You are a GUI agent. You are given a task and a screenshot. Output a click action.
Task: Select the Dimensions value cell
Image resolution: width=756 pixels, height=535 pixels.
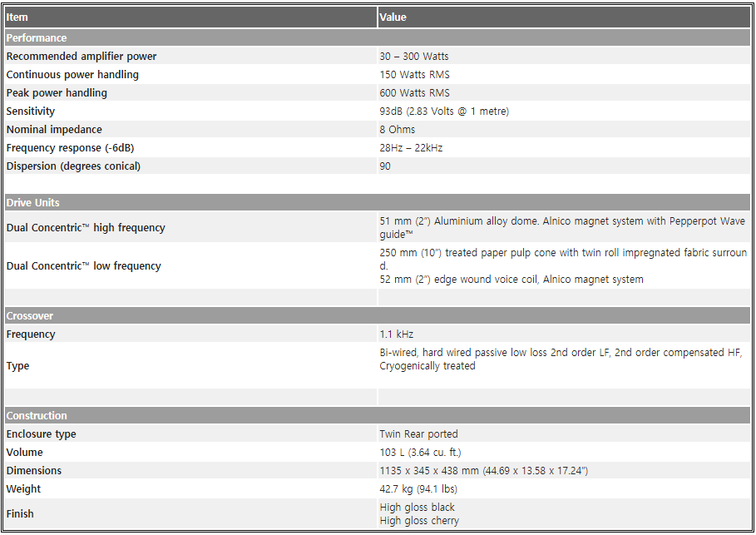pos(564,470)
